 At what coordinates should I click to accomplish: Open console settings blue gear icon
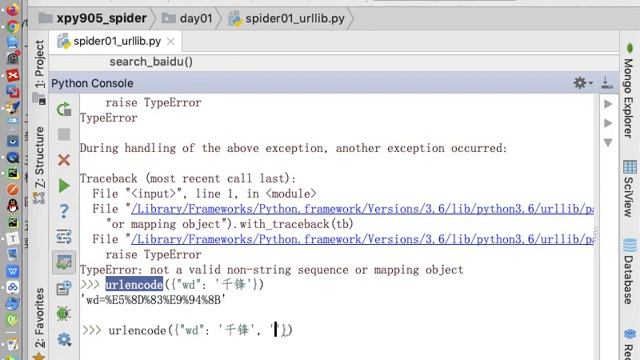coord(64,339)
